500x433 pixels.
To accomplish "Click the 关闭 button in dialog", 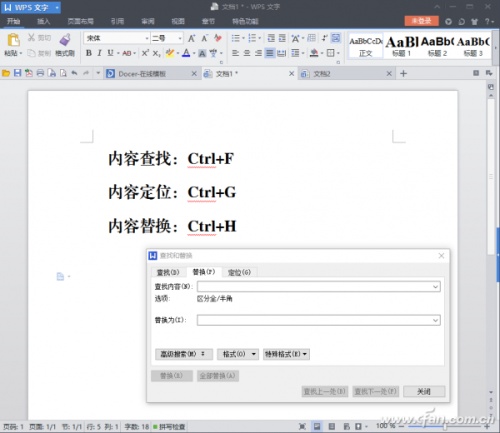I will 424,391.
